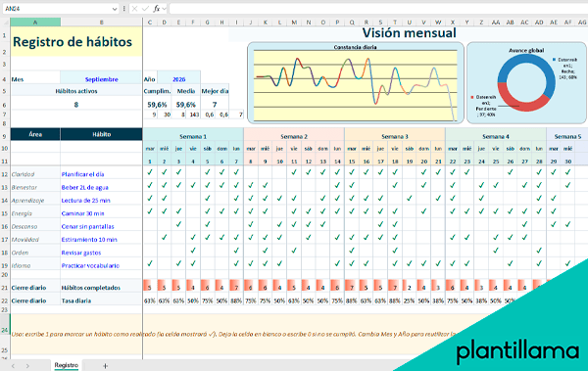588x371 pixels.
Task: Open the dropdown arrow next to fx
Action: point(165,8)
